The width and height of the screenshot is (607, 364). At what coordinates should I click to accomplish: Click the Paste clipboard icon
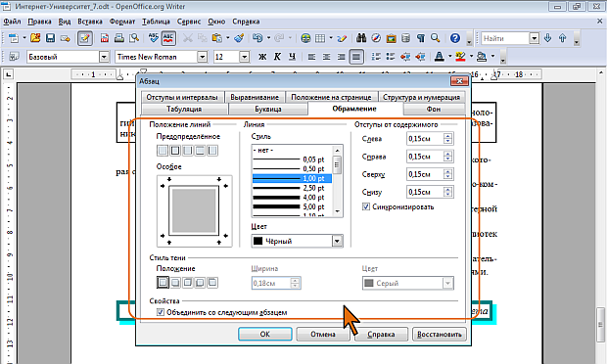point(217,38)
